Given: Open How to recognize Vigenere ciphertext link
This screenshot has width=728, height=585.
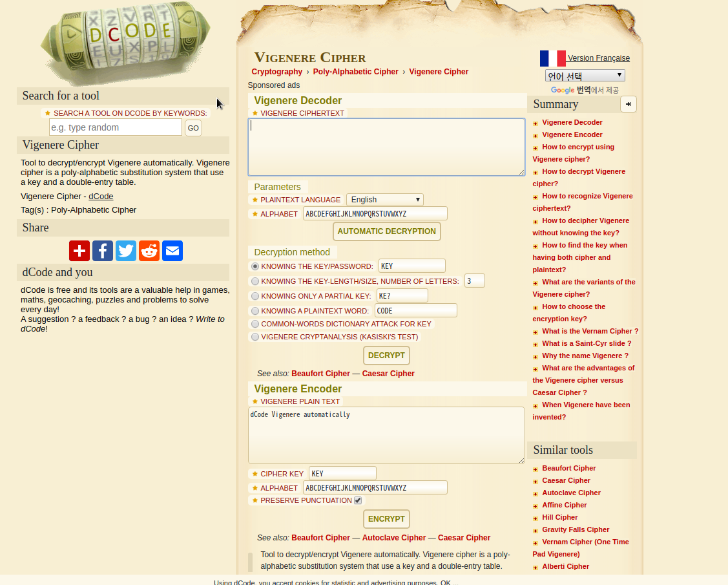Looking at the screenshot, I should 583,202.
